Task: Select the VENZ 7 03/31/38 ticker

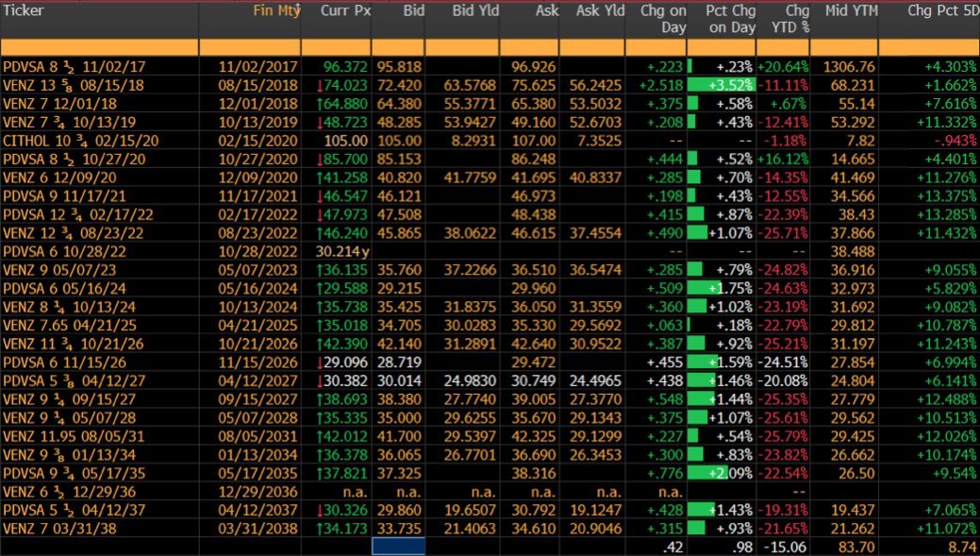Action: (x=60, y=530)
